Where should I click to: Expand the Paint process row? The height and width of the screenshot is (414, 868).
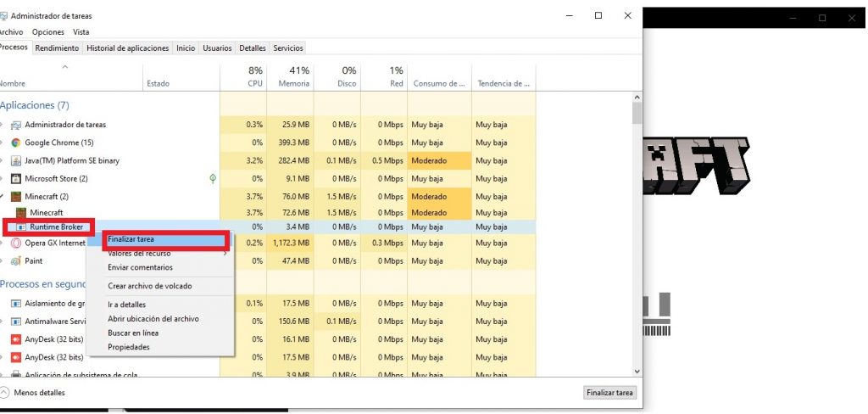point(2,260)
